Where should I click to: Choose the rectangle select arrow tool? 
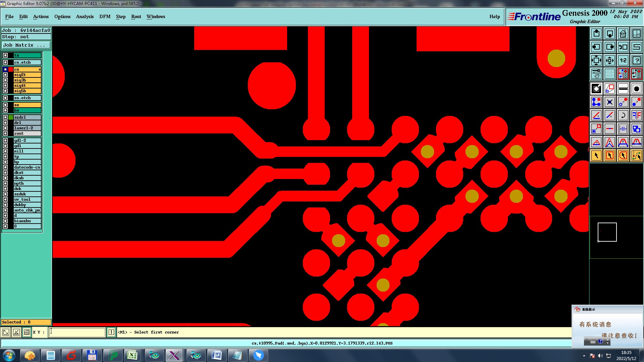pos(609,156)
